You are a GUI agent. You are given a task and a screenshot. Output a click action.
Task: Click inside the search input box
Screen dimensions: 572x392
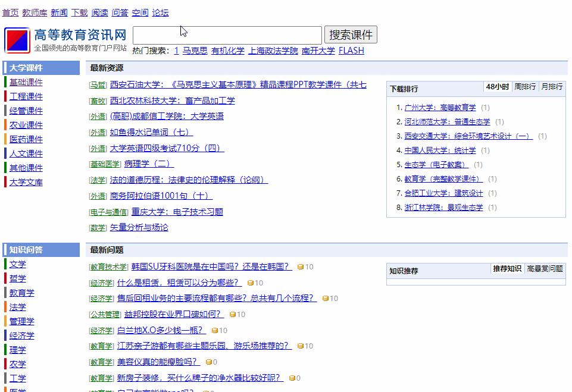227,34
